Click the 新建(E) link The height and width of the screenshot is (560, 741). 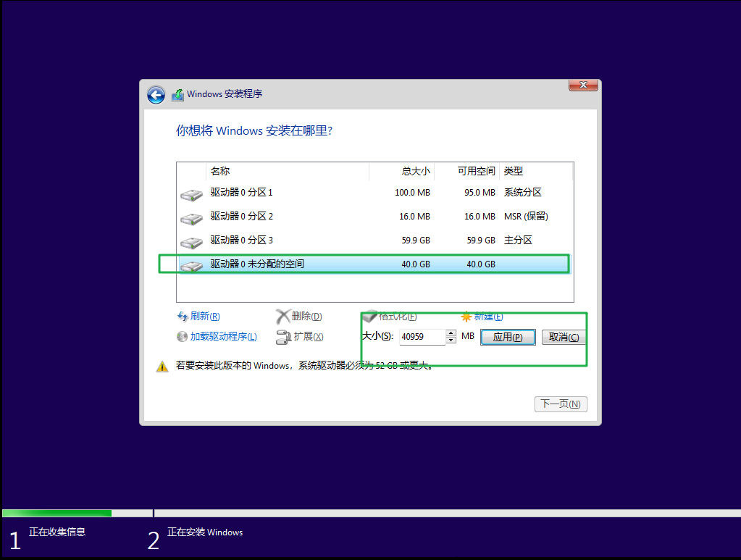(x=489, y=317)
